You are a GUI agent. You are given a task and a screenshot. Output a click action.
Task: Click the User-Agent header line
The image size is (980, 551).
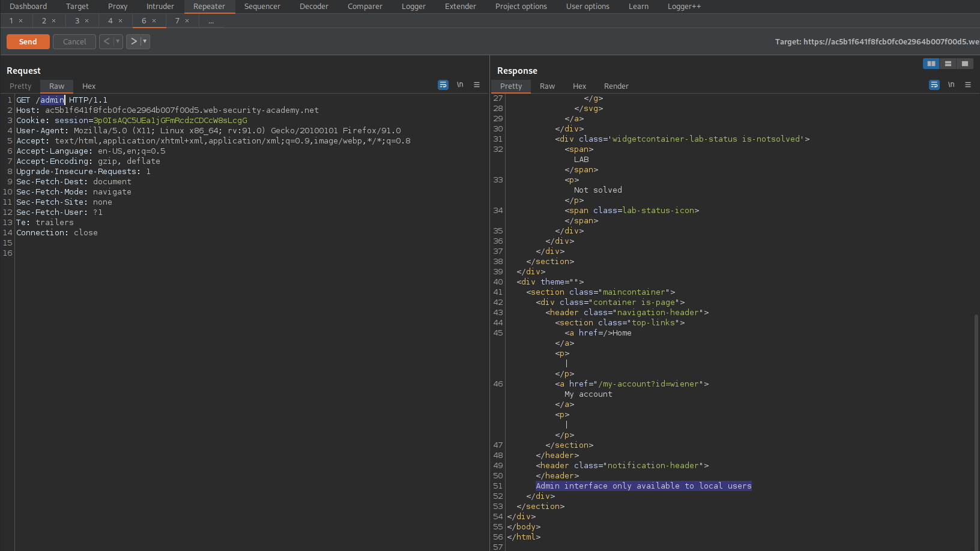click(x=208, y=131)
